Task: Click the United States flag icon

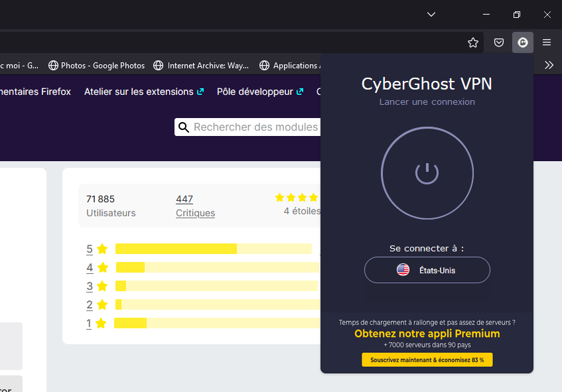Action: [403, 270]
